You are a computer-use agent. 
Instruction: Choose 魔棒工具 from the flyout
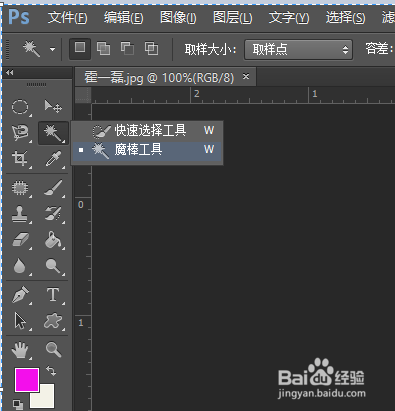coord(148,149)
